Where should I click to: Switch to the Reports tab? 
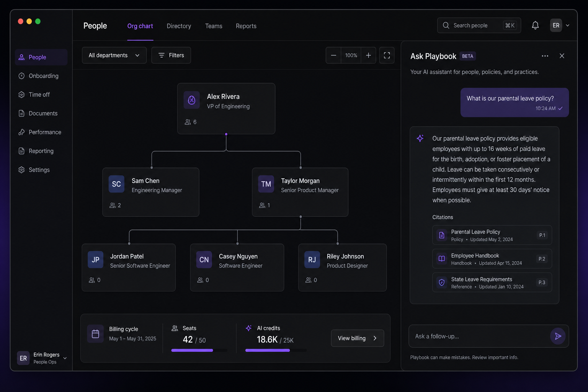click(x=246, y=26)
